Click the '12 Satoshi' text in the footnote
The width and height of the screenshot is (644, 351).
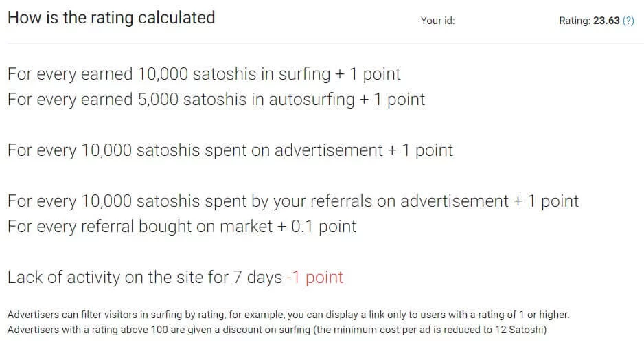tap(518, 330)
